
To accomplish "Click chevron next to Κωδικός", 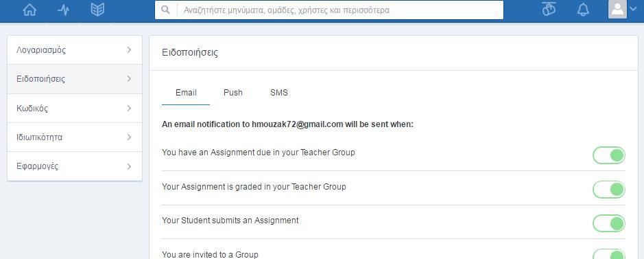I will (130, 108).
